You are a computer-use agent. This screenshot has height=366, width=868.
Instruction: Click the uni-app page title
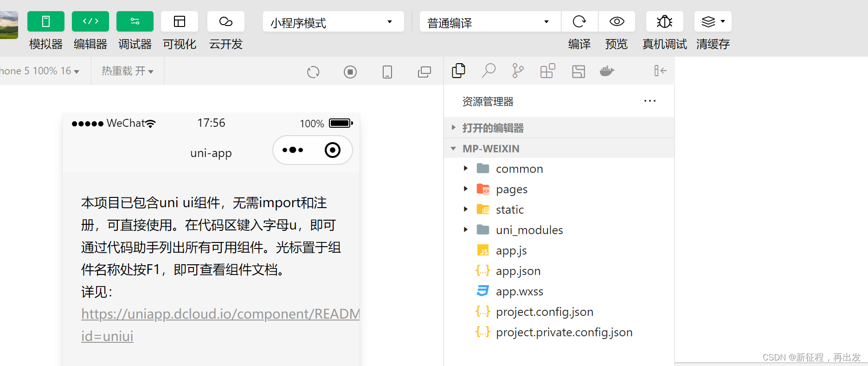tap(211, 153)
